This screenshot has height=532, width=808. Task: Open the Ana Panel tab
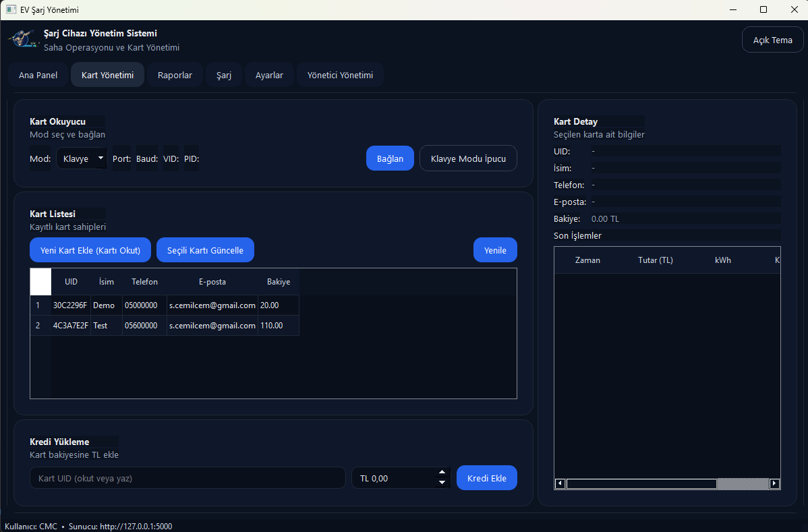tap(38, 75)
